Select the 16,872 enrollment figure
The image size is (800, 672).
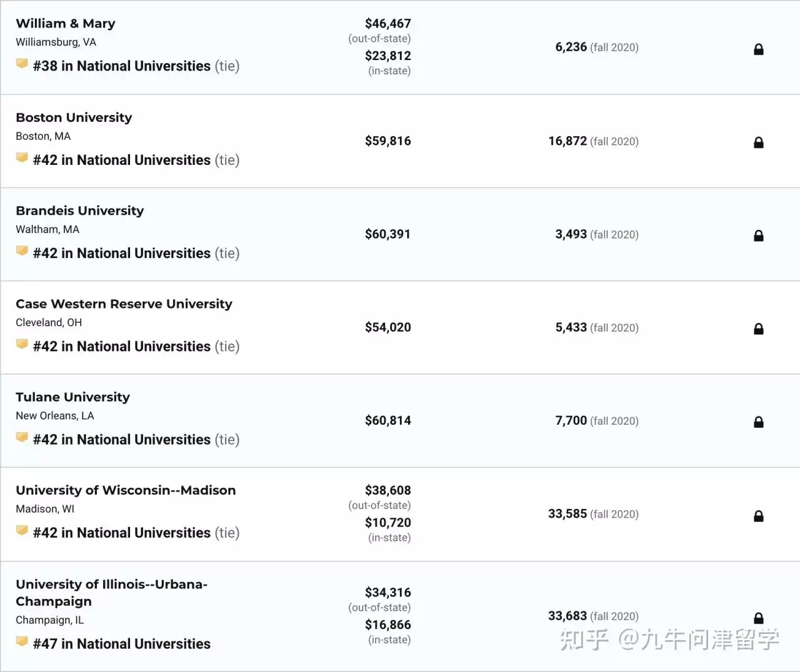(x=567, y=141)
